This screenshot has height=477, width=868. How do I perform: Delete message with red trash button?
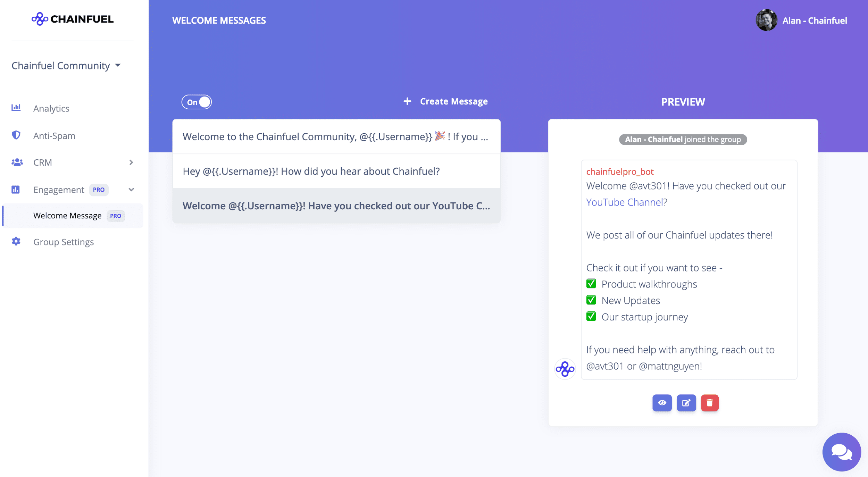[x=709, y=403]
